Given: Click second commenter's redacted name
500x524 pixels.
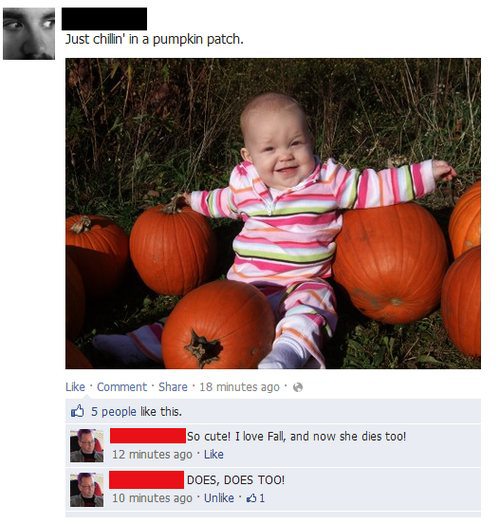Looking at the screenshot, I should 146,480.
